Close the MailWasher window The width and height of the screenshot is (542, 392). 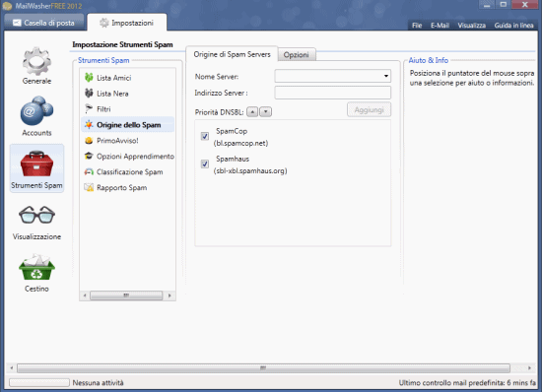(524, 5)
